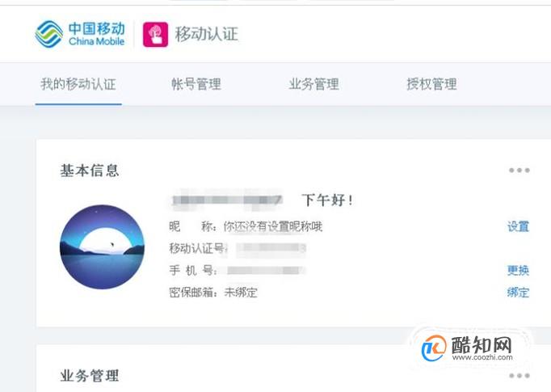Go to the 业务管理 tab
551x392 pixels.
click(313, 84)
